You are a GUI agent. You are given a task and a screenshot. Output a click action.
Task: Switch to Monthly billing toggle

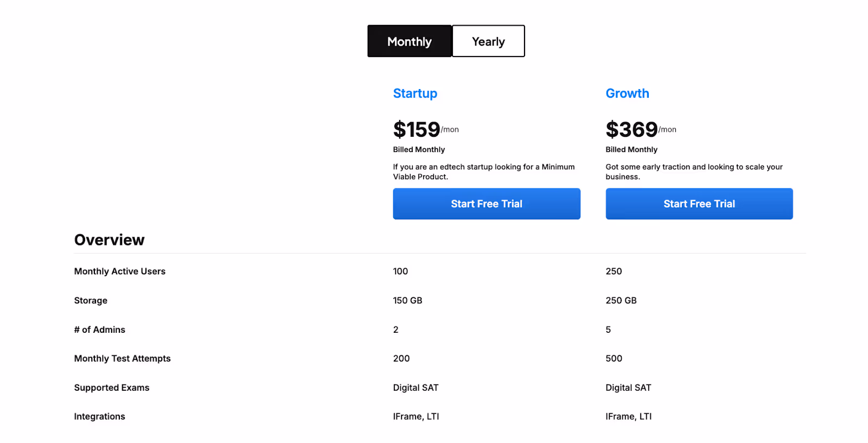point(410,41)
